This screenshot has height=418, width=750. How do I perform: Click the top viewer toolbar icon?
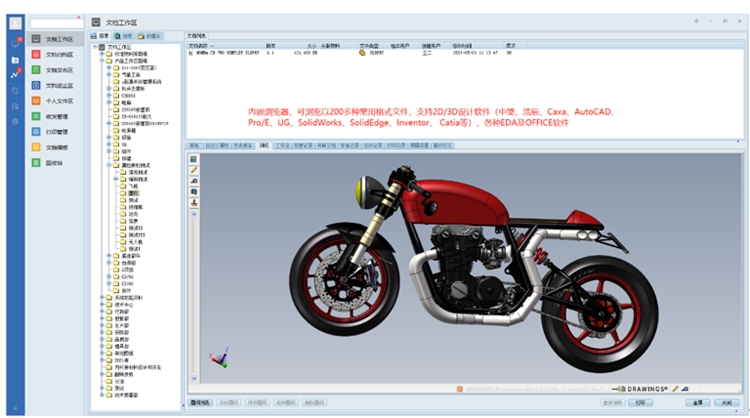(x=194, y=159)
